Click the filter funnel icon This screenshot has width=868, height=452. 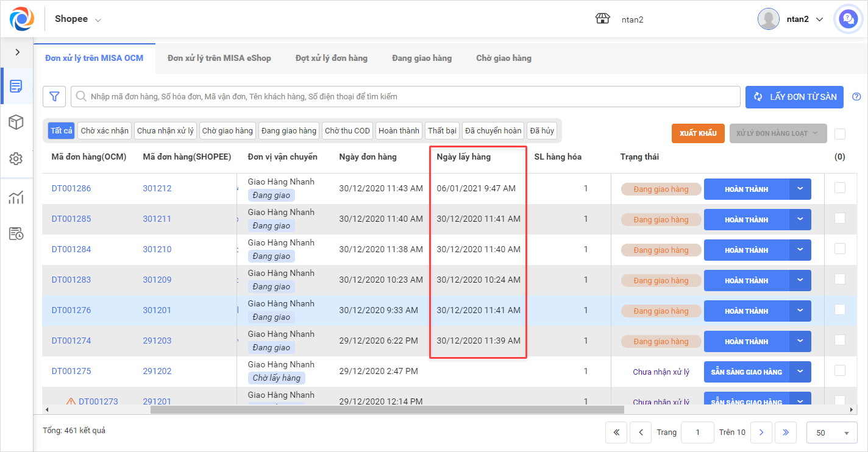(54, 96)
